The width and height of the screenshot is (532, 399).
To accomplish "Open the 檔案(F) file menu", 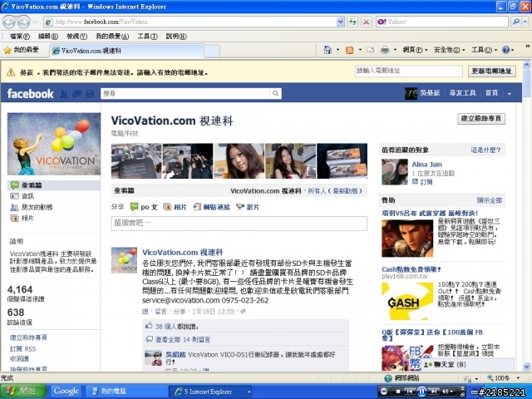I will pos(19,37).
